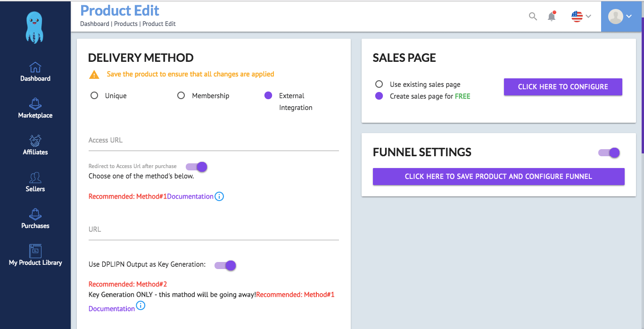Open the Marketplace bag icon
644x329 pixels.
[35, 103]
